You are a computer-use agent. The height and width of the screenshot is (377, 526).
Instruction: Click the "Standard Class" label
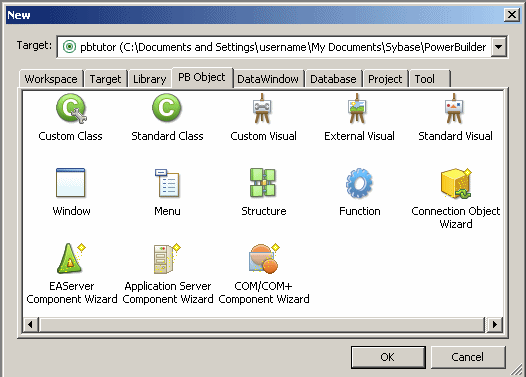(167, 136)
